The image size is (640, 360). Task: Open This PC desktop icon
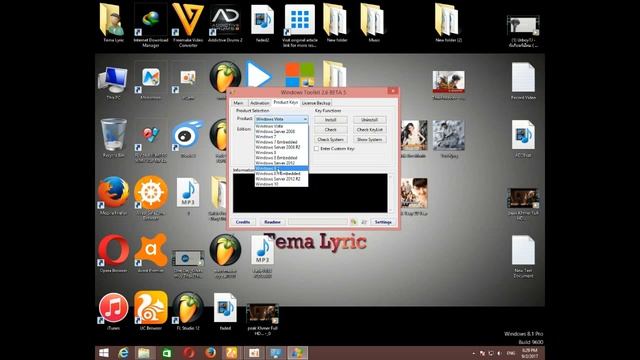click(x=113, y=82)
